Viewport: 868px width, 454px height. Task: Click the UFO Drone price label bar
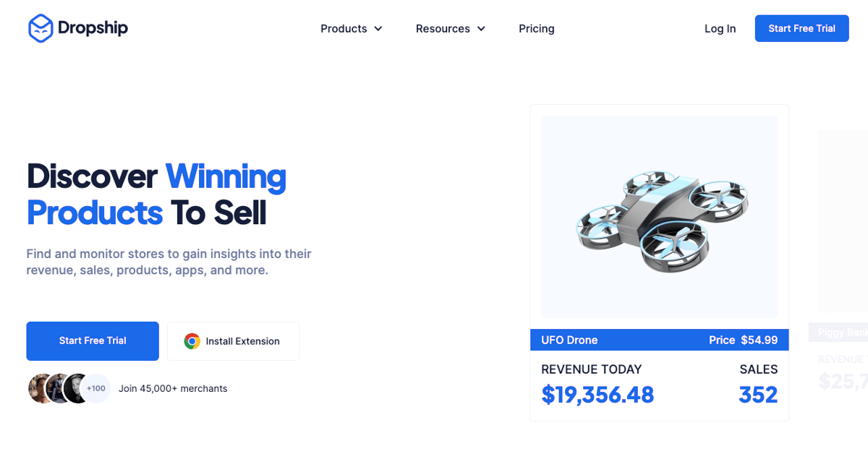click(660, 340)
